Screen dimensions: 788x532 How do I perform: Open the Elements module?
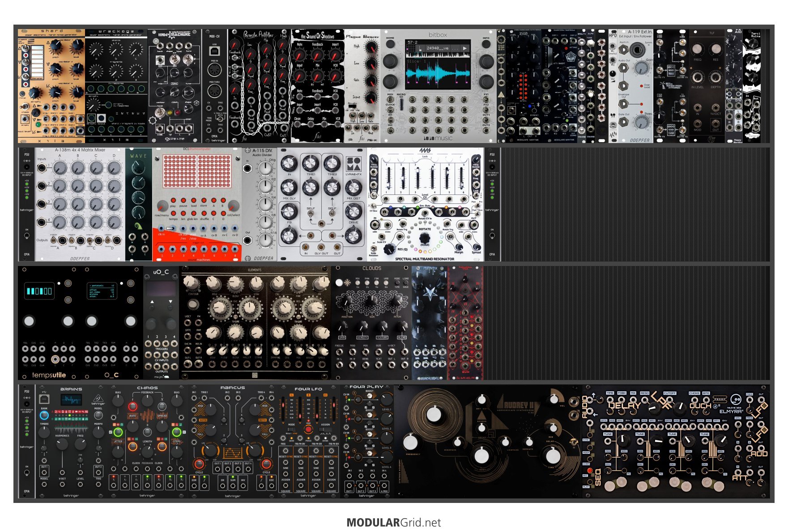coord(255,323)
